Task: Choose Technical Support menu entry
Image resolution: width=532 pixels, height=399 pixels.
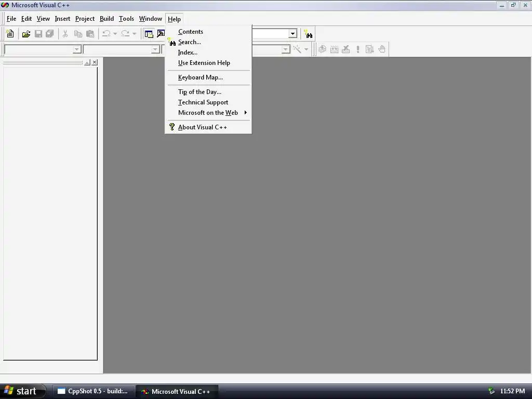Action: (208, 102)
